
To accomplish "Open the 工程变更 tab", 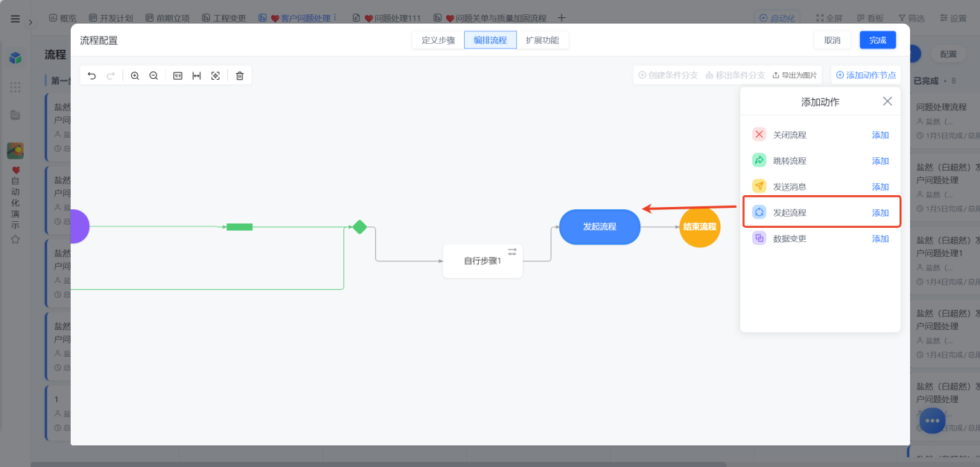I will click(x=224, y=17).
